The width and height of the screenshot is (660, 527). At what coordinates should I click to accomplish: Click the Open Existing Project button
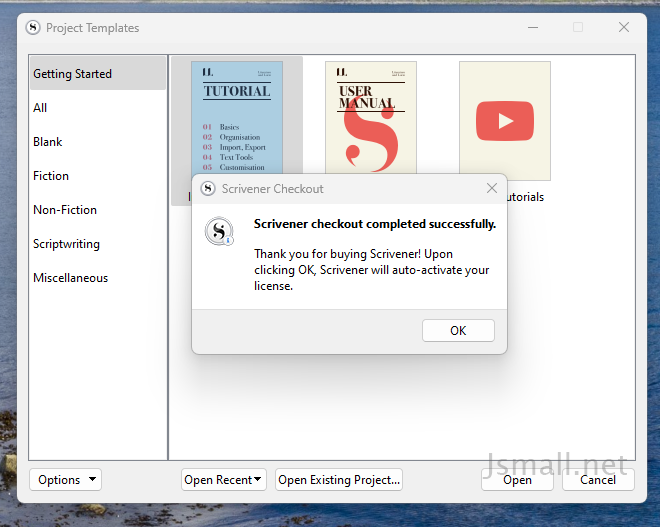click(339, 479)
